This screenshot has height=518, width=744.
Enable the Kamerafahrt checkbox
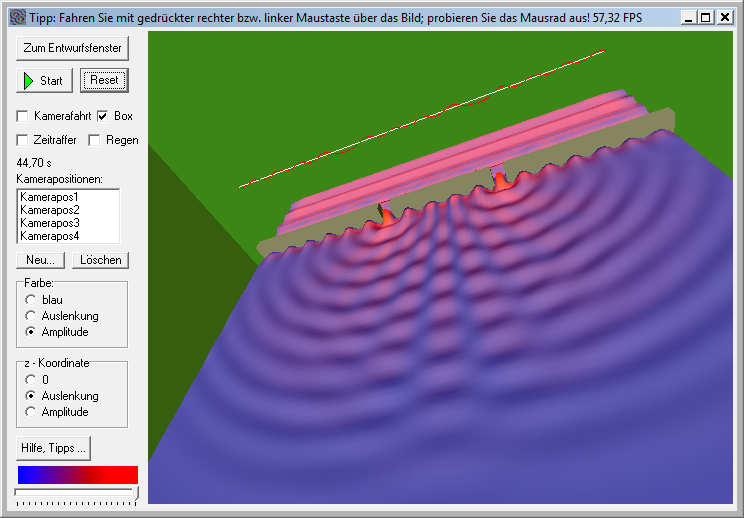click(x=24, y=117)
